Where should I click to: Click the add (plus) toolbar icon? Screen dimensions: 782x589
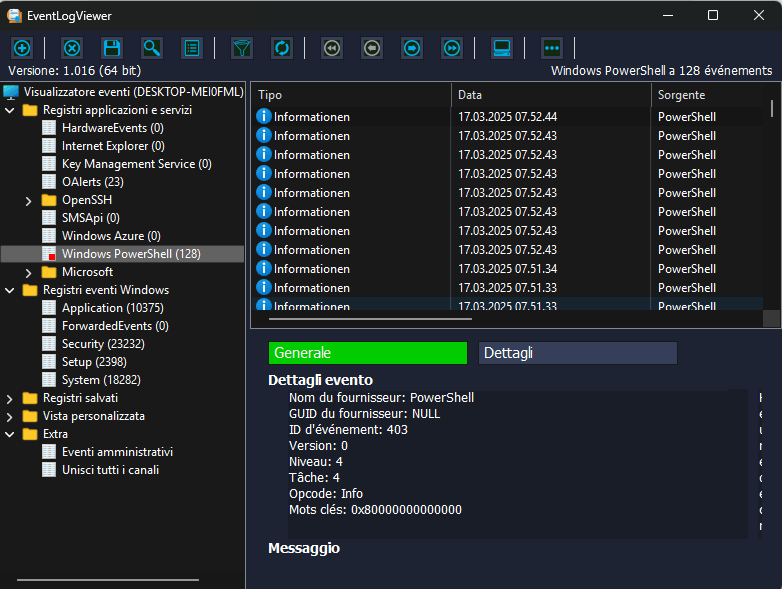[x=22, y=48]
